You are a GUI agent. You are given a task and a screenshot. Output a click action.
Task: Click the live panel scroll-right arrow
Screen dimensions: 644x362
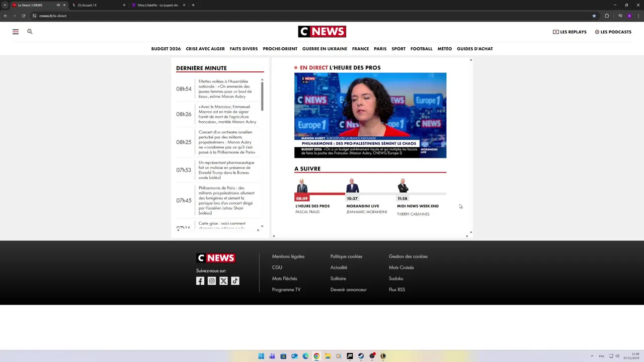467,236
